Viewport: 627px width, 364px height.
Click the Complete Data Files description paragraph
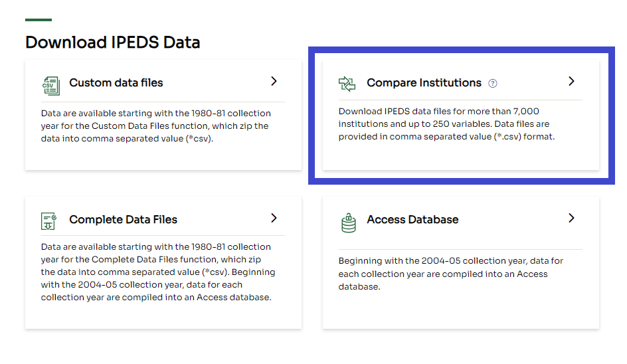(158, 272)
